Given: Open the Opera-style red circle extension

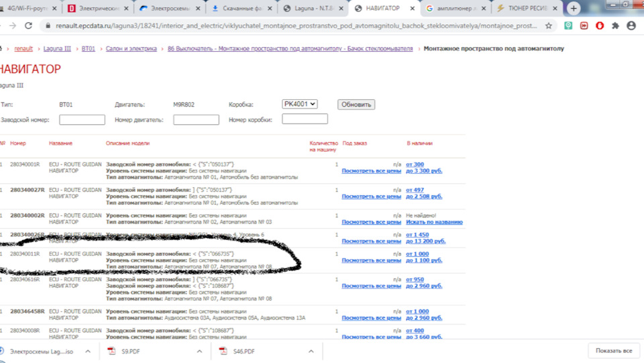Looking at the screenshot, I should pos(600,26).
